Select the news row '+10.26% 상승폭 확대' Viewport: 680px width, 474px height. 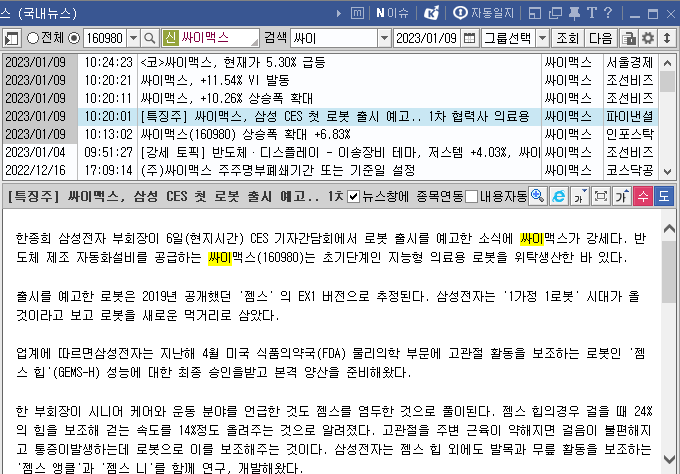[x=330, y=98]
